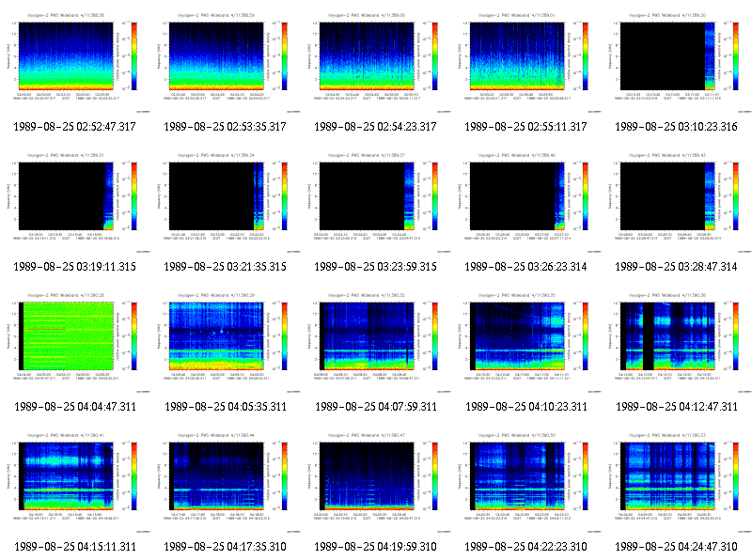Click the caption 1989-08-25 03:21:35.315
This screenshot has height=560, width=752.
pyautogui.click(x=225, y=267)
